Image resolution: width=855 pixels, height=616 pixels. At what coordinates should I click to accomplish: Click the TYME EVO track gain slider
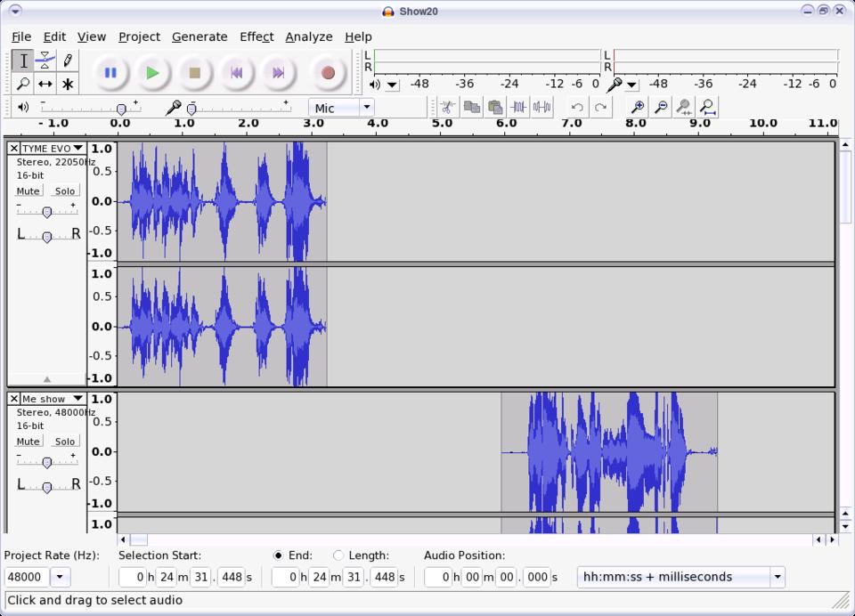pos(47,211)
